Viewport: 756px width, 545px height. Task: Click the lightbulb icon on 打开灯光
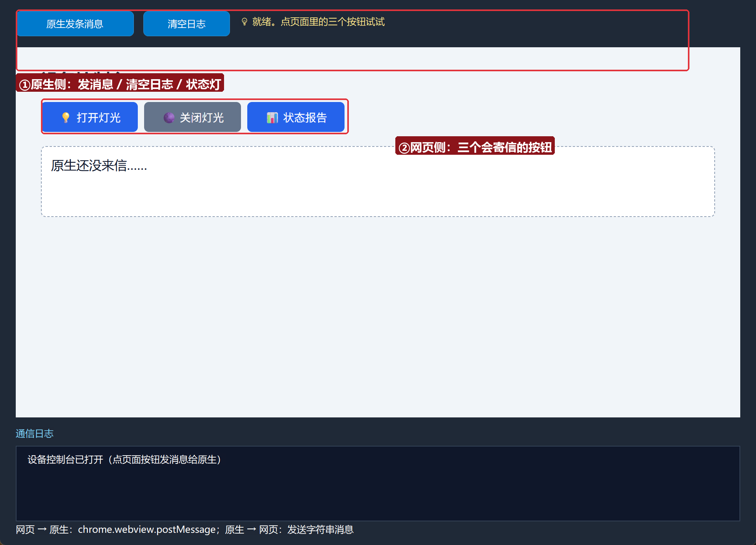(x=66, y=117)
